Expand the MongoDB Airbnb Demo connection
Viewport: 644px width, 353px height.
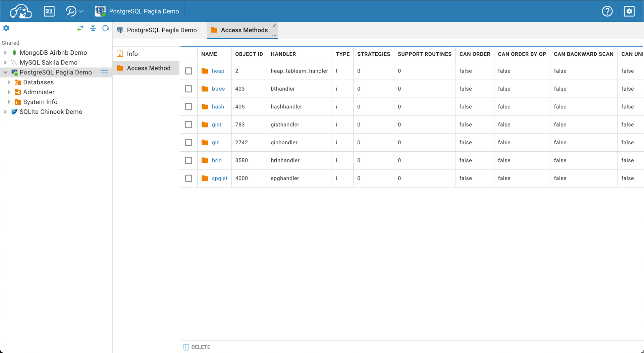(5, 53)
